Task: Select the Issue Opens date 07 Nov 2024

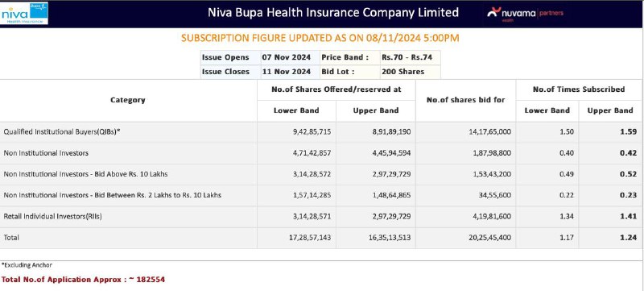Action: click(x=287, y=57)
